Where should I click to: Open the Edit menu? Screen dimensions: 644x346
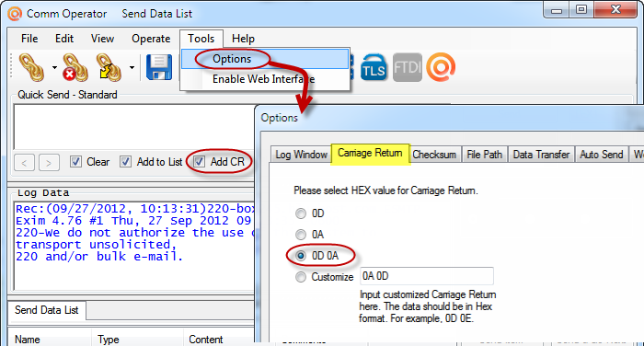coord(64,39)
